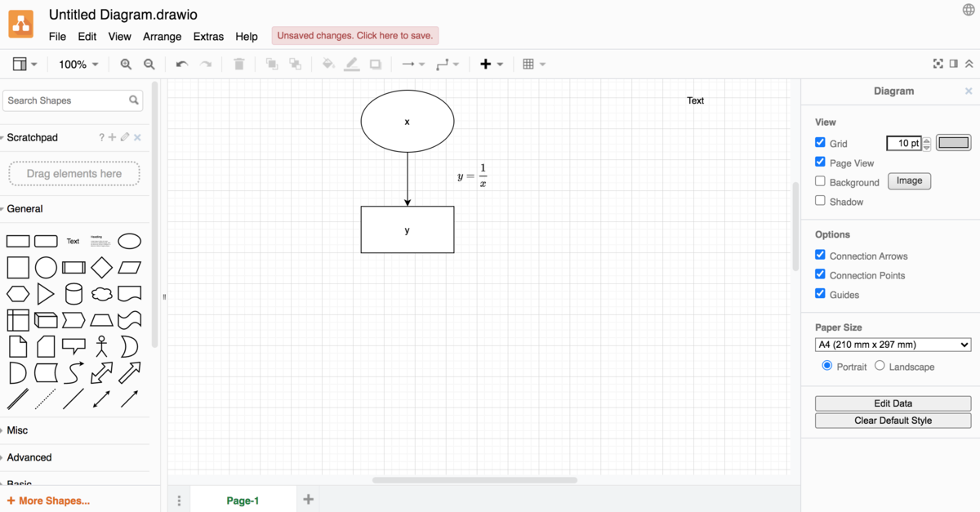
Task: Open the view layout dropdown in toolbar
Action: [24, 64]
